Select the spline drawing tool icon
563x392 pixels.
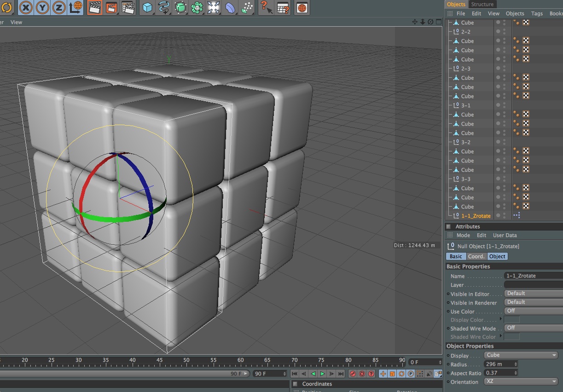[x=164, y=7]
